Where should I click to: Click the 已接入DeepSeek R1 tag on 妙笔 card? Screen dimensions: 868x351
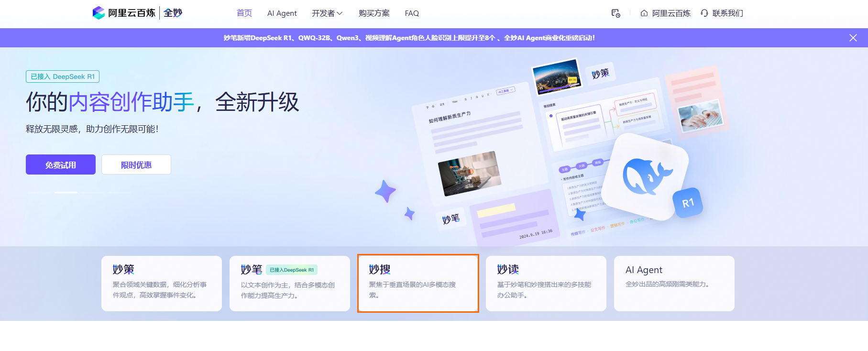[292, 270]
